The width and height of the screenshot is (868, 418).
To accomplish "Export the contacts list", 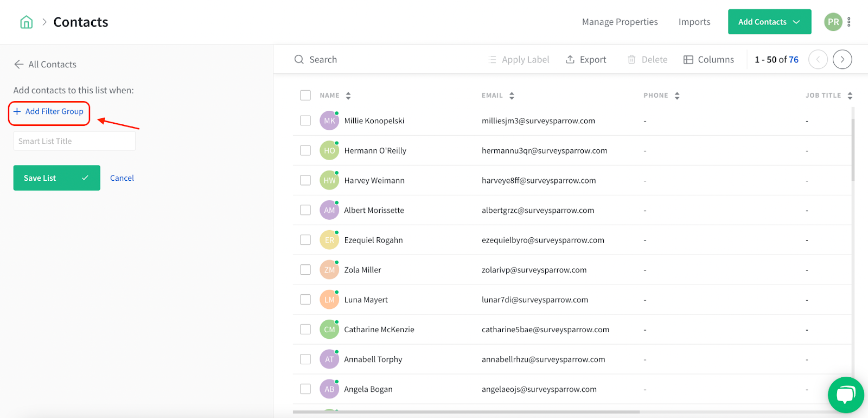I will click(x=586, y=60).
